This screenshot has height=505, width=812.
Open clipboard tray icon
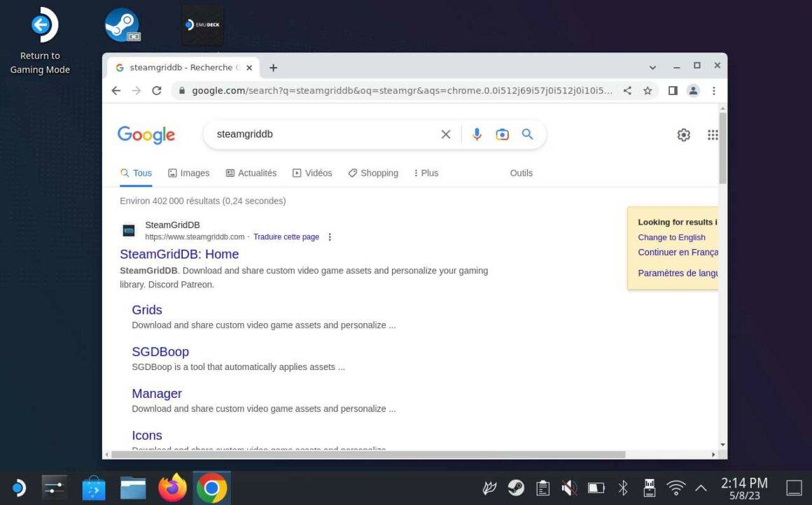[x=542, y=488]
